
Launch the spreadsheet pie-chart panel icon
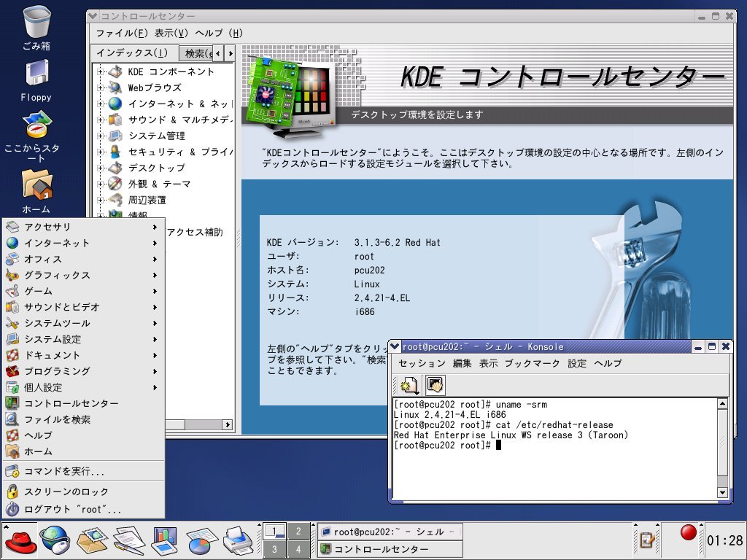(x=201, y=540)
